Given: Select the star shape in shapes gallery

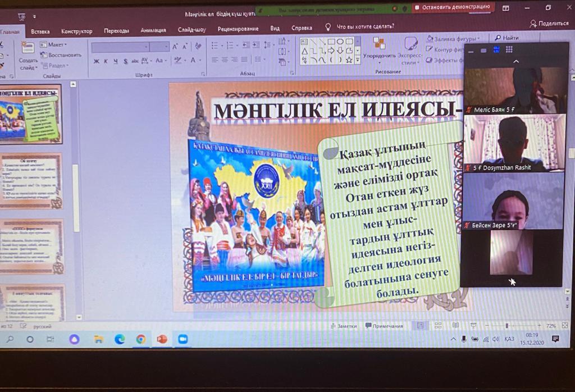Looking at the screenshot, I should [349, 60].
